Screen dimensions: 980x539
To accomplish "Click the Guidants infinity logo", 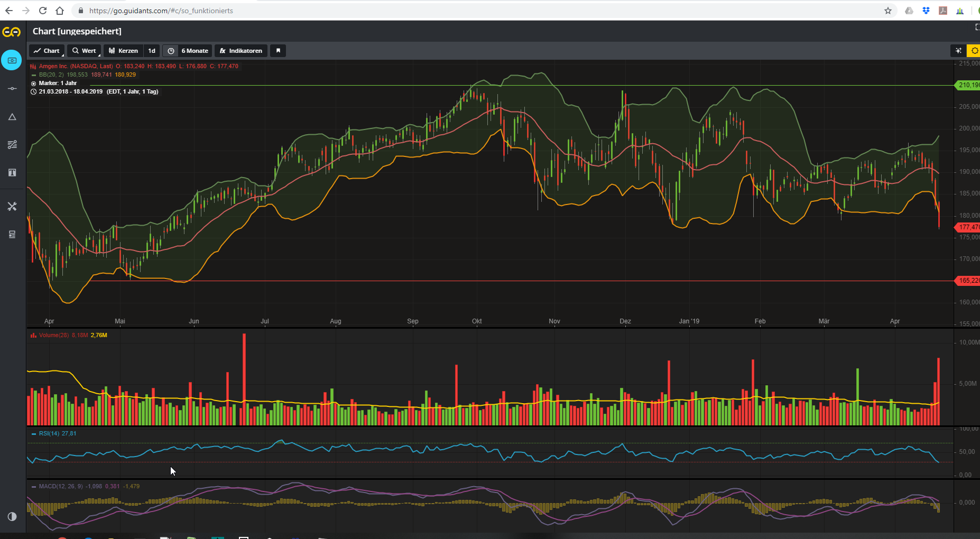I will pyautogui.click(x=12, y=32).
